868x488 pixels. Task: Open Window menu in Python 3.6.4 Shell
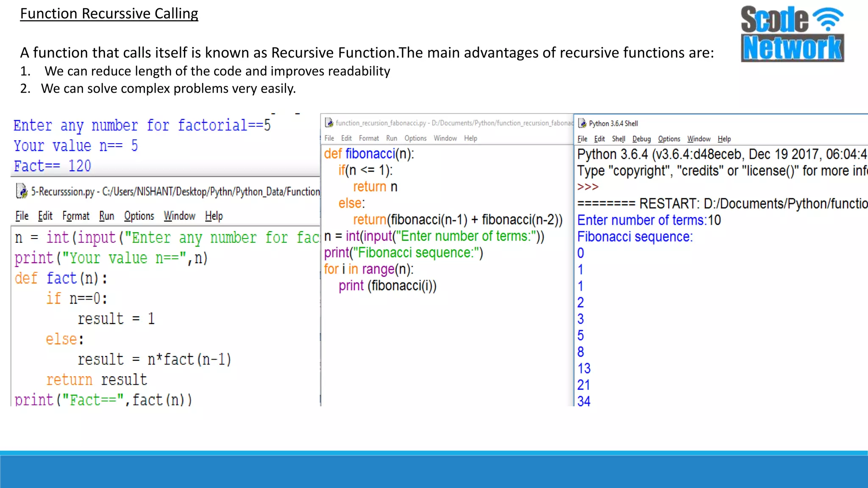(698, 139)
